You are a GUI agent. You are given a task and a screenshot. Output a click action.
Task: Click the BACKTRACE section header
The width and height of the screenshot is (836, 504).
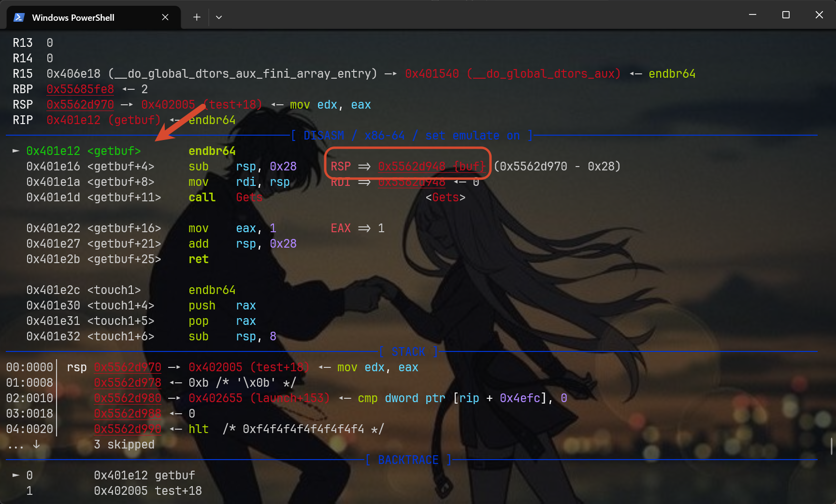click(408, 460)
